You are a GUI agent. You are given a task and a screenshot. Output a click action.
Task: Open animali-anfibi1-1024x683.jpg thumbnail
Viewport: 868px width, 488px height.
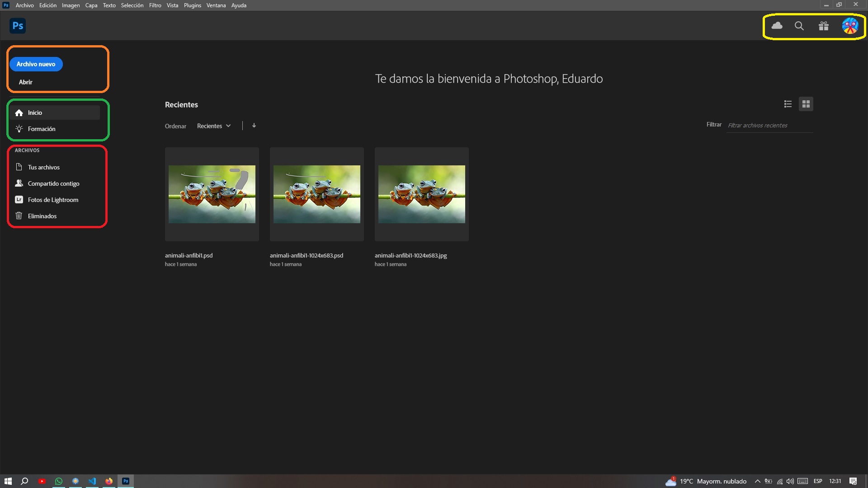coord(422,194)
